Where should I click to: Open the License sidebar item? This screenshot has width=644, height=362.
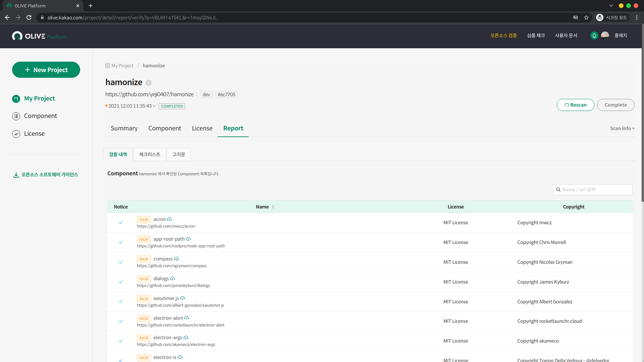click(x=34, y=134)
